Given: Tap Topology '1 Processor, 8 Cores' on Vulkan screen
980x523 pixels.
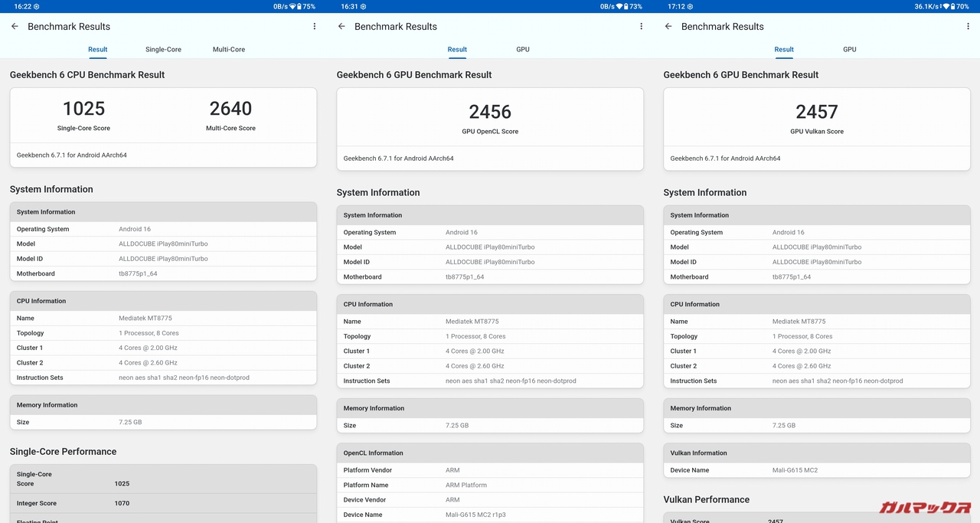Looking at the screenshot, I should (817, 336).
